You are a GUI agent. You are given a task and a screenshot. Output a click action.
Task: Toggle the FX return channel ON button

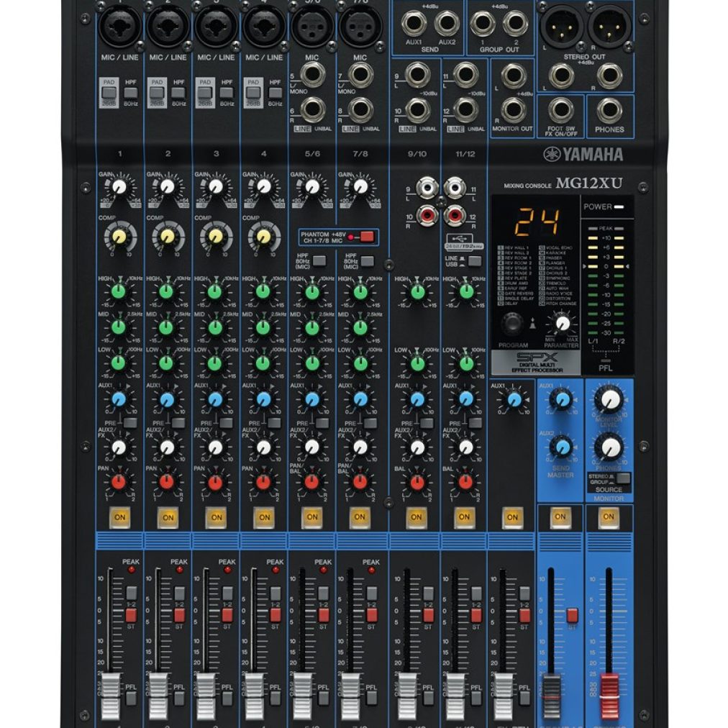tap(512, 517)
